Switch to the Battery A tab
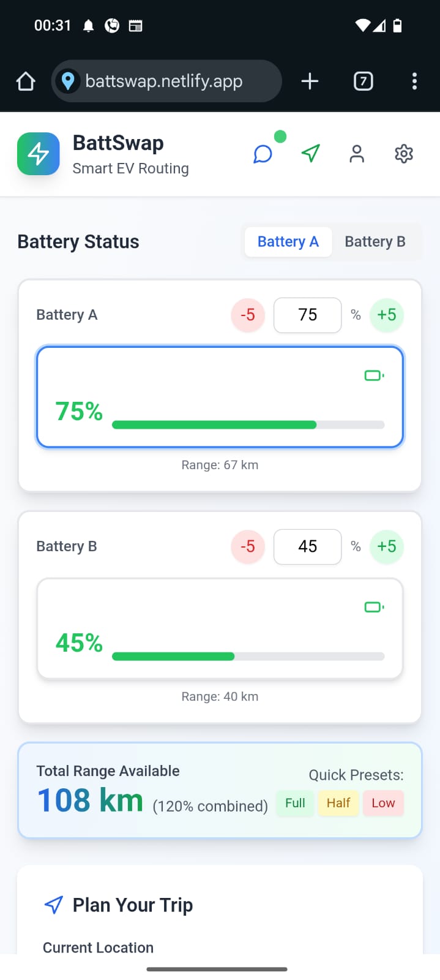This screenshot has height=980, width=440. click(288, 242)
